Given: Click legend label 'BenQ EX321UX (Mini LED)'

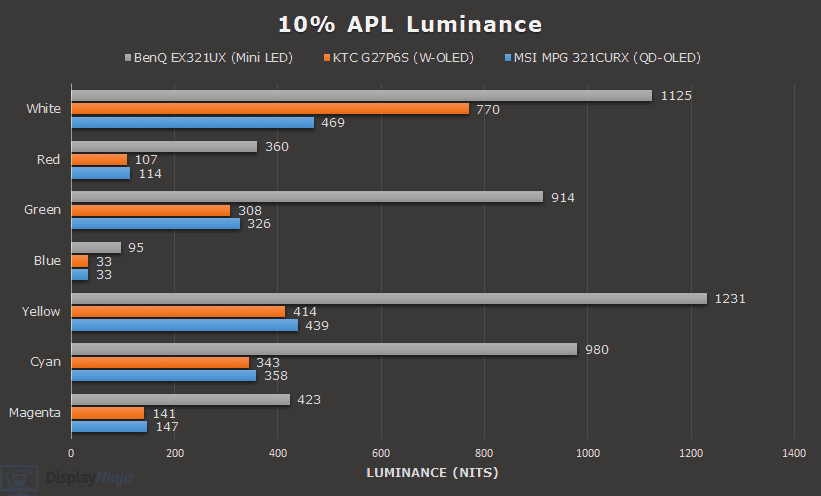Looking at the screenshot, I should pos(213,58).
